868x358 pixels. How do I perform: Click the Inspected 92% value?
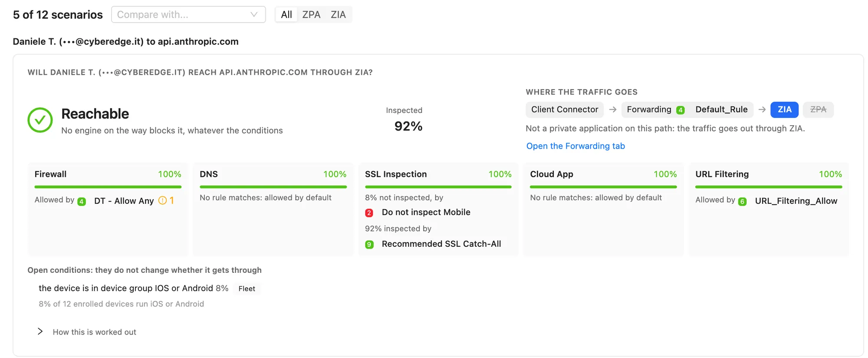[x=408, y=126]
